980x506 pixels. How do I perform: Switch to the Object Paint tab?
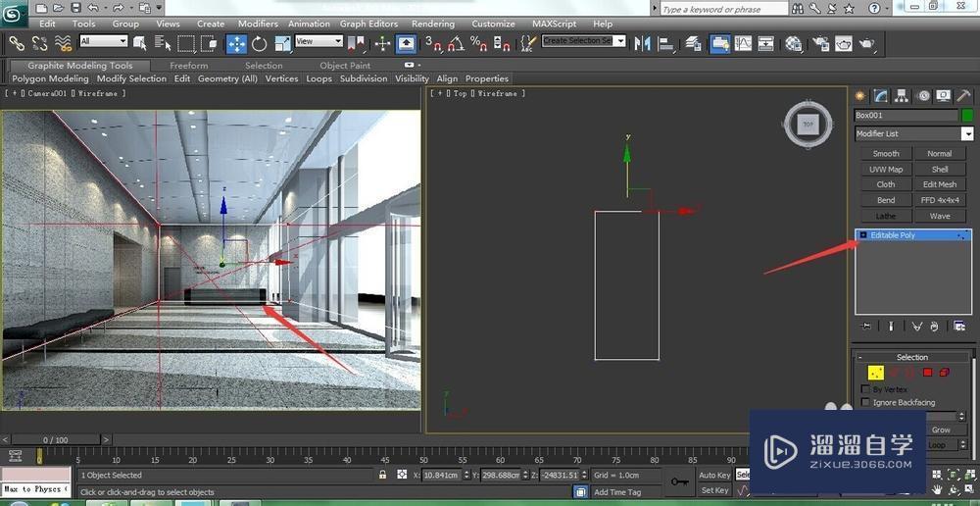click(345, 65)
